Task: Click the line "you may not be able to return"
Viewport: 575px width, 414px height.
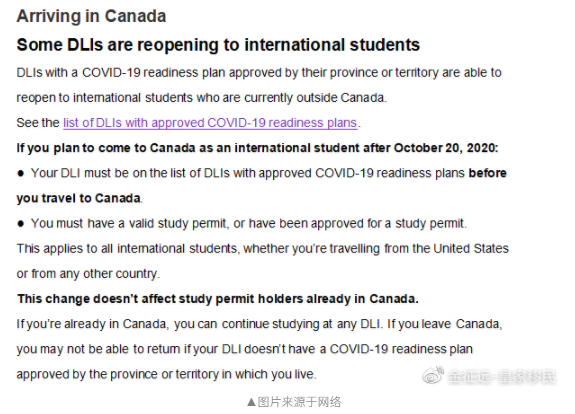Action: point(244,349)
